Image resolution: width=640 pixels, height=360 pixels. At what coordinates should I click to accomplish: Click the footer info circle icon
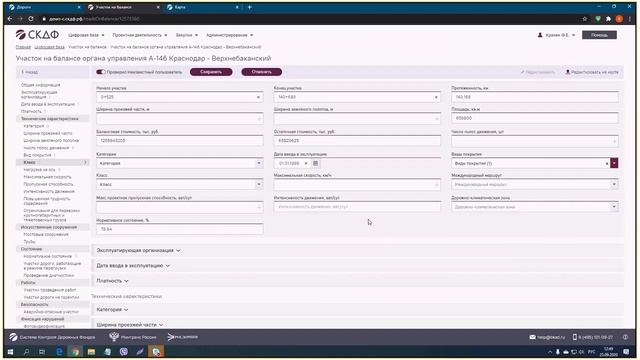pyautogui.click(x=625, y=337)
